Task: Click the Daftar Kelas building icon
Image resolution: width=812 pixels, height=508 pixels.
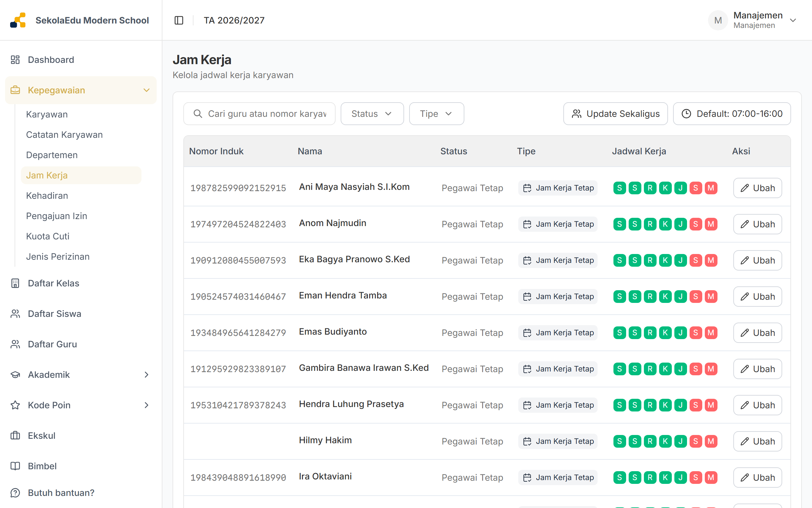Action: [15, 283]
